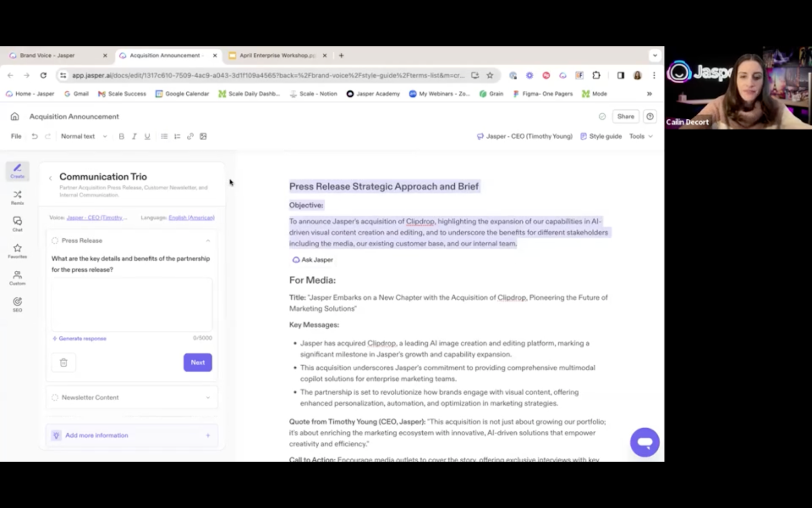Click the document saved status checkmark
The image size is (812, 508).
point(602,116)
